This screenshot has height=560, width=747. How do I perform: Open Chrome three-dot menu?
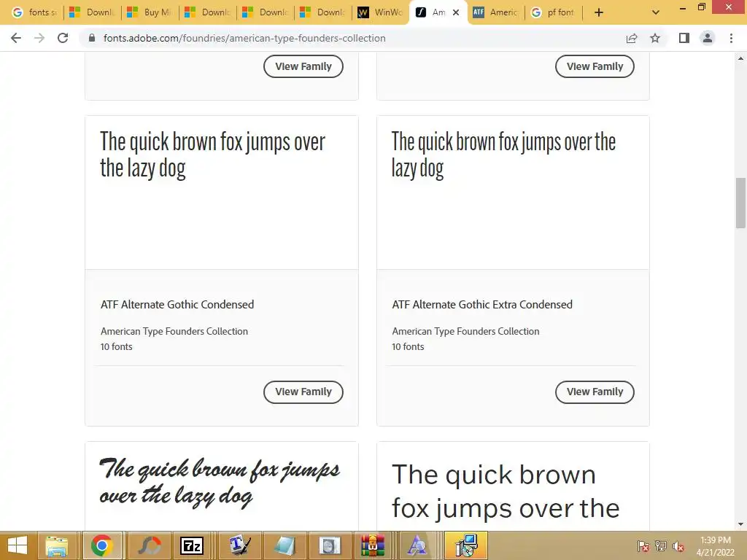[731, 38]
